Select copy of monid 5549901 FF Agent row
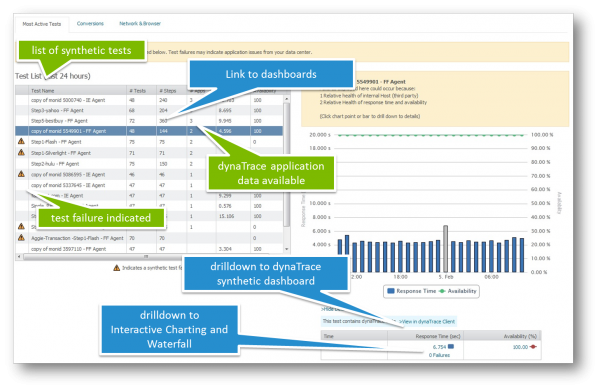 tap(149, 131)
